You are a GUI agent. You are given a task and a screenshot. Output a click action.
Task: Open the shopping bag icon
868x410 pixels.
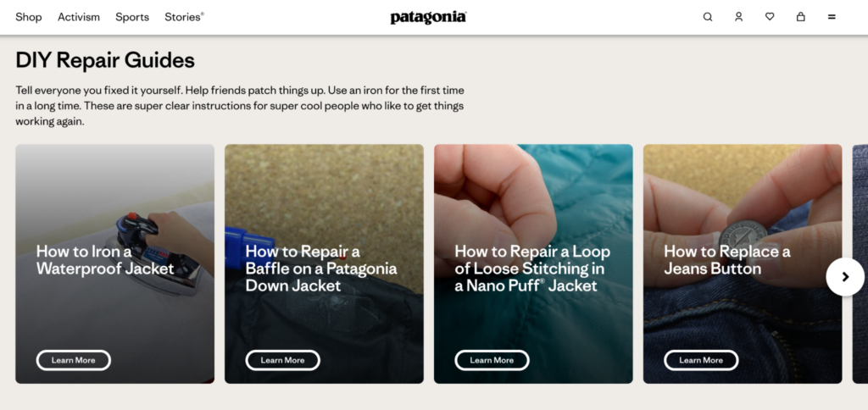tap(800, 17)
